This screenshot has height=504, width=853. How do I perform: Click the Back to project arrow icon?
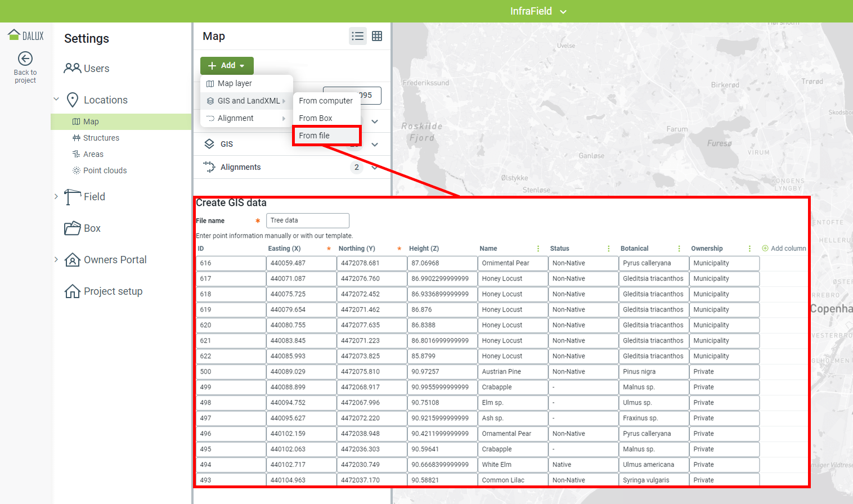(x=25, y=58)
